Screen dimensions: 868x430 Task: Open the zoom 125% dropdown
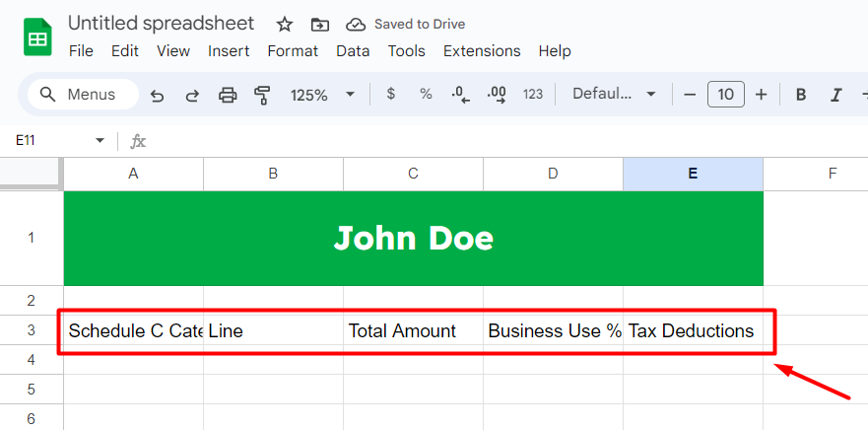(x=322, y=95)
